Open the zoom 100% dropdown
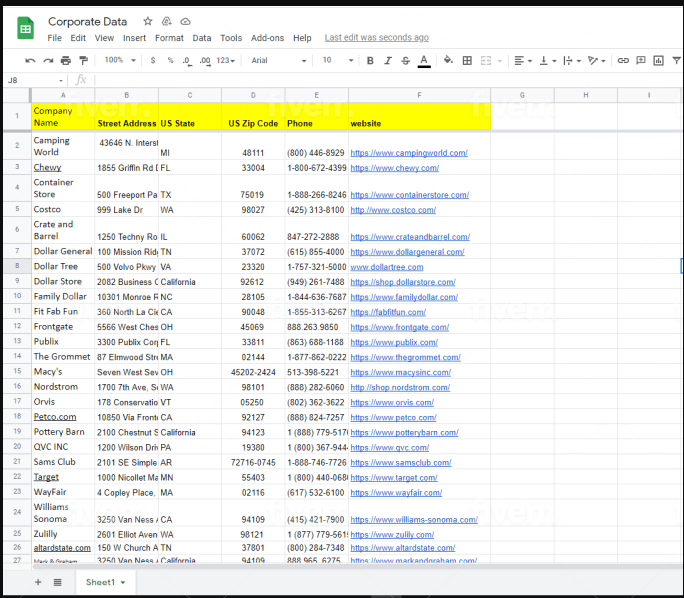 (x=119, y=61)
